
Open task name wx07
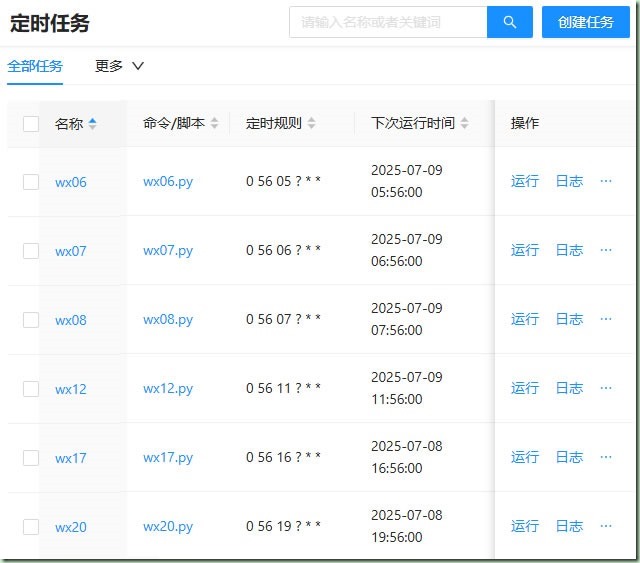71,251
